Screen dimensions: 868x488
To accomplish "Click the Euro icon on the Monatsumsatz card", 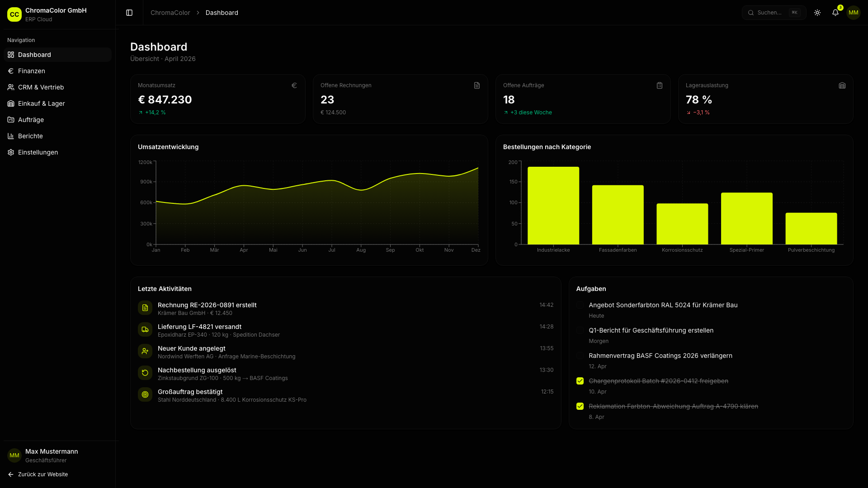I will (294, 85).
